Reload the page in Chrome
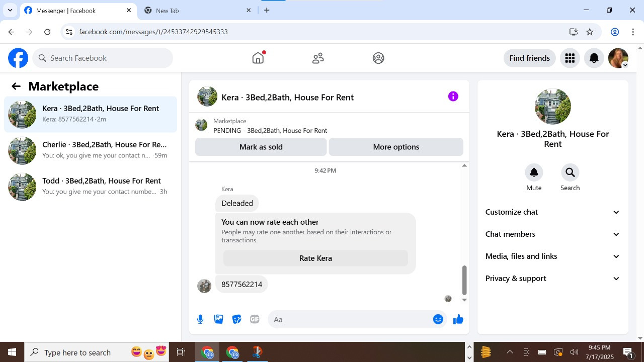Image resolution: width=644 pixels, height=362 pixels. tap(47, 32)
